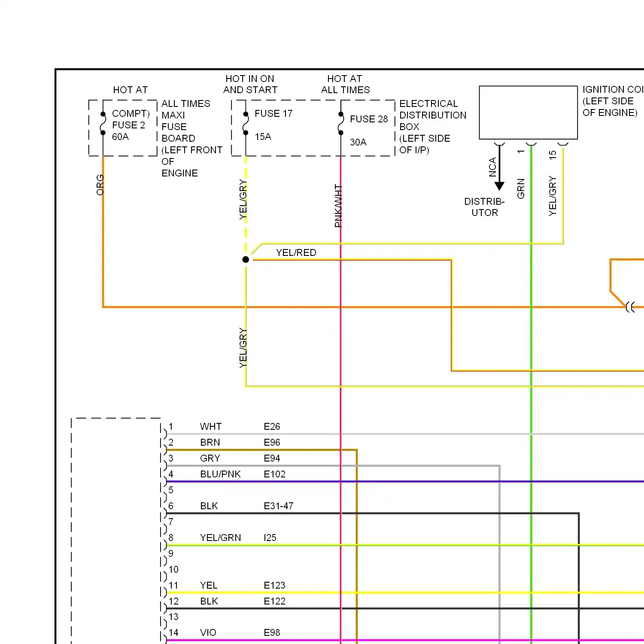Image resolution: width=644 pixels, height=644 pixels.
Task: Click the HOT IN ON AND START heading
Action: [250, 84]
